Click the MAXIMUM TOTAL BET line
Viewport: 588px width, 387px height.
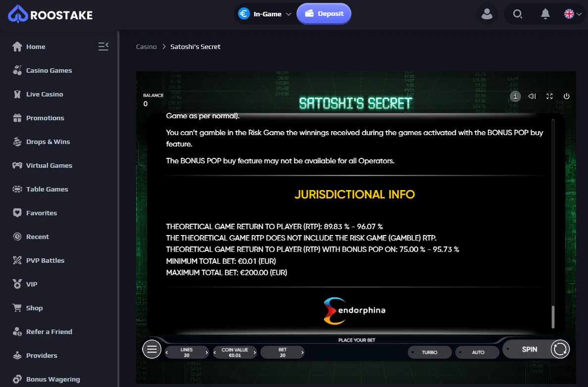click(x=227, y=273)
